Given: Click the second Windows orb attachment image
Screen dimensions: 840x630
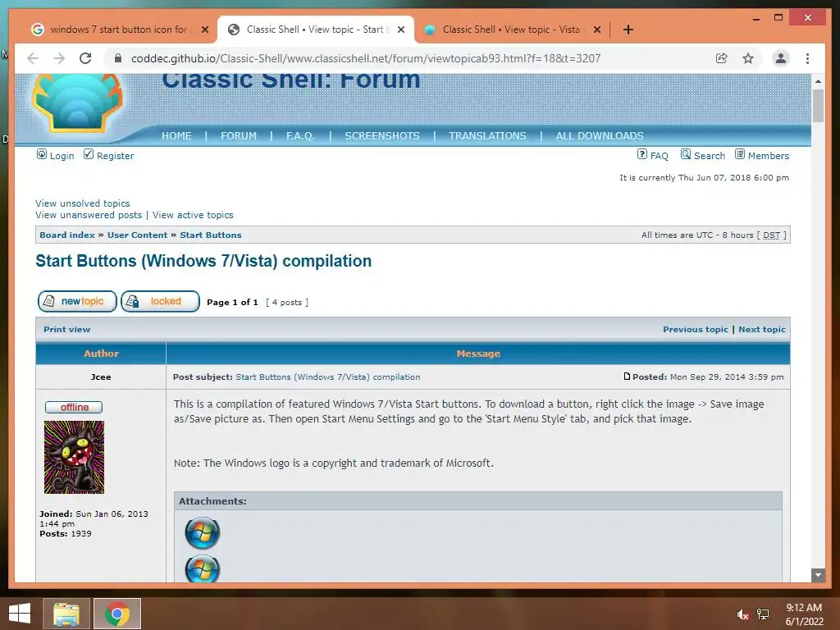Looking at the screenshot, I should point(202,568).
